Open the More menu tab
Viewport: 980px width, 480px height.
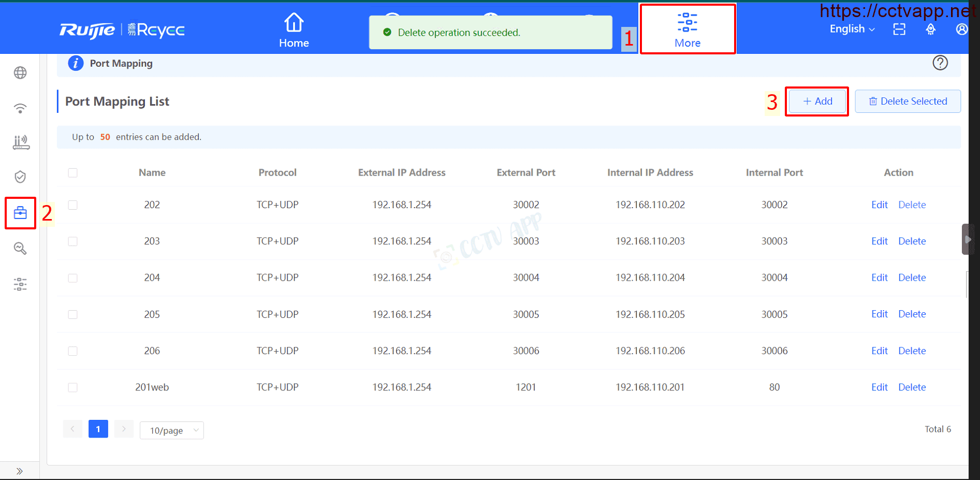click(x=687, y=30)
